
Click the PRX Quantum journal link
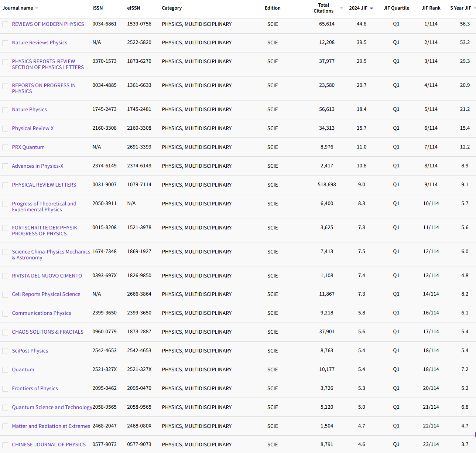pos(28,147)
